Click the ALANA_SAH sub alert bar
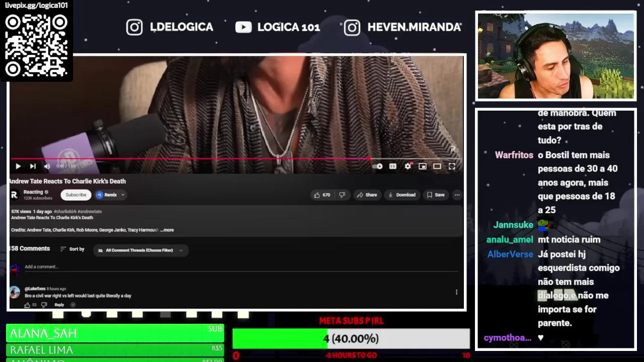 click(115, 333)
